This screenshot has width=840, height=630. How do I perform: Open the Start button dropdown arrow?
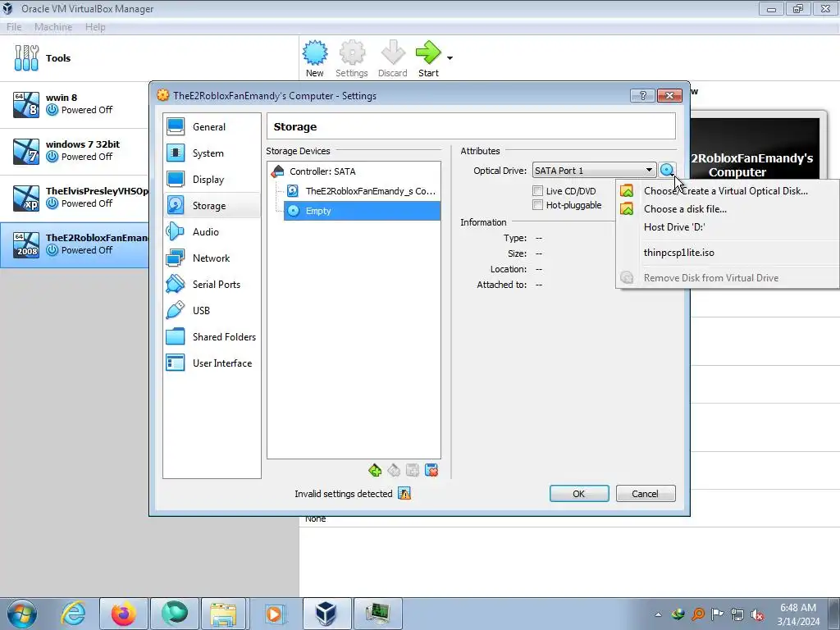[x=450, y=58]
